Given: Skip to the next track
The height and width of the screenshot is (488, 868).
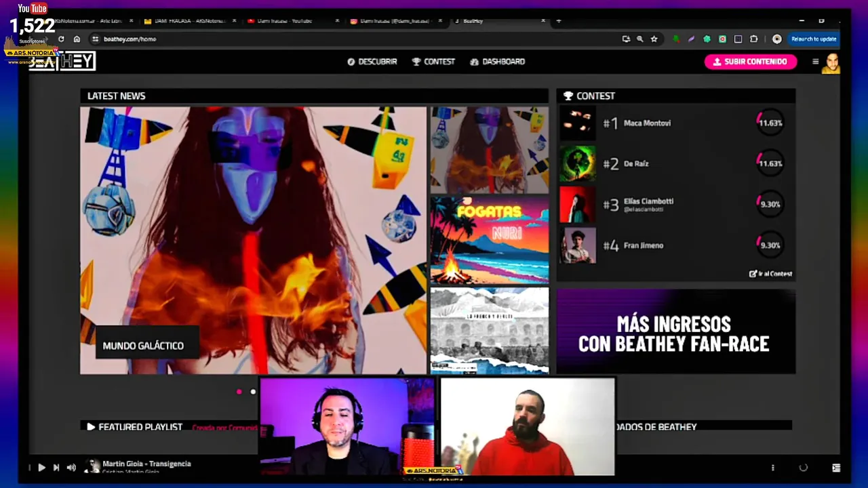Looking at the screenshot, I should (56, 467).
